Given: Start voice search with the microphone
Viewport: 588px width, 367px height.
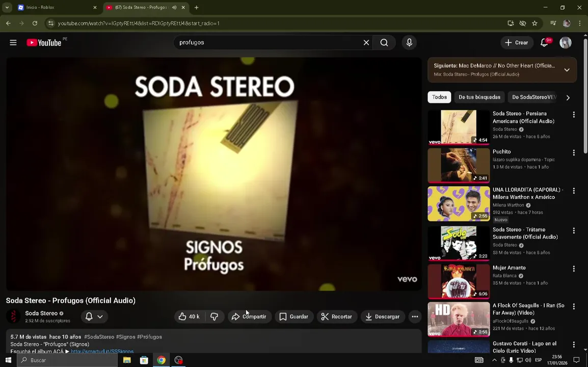Looking at the screenshot, I should (x=409, y=42).
